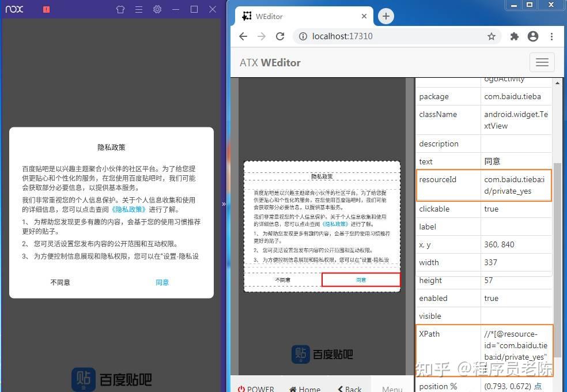This screenshot has width=567, height=392.
Task: Bookmark the page with the star icon
Action: coord(492,36)
